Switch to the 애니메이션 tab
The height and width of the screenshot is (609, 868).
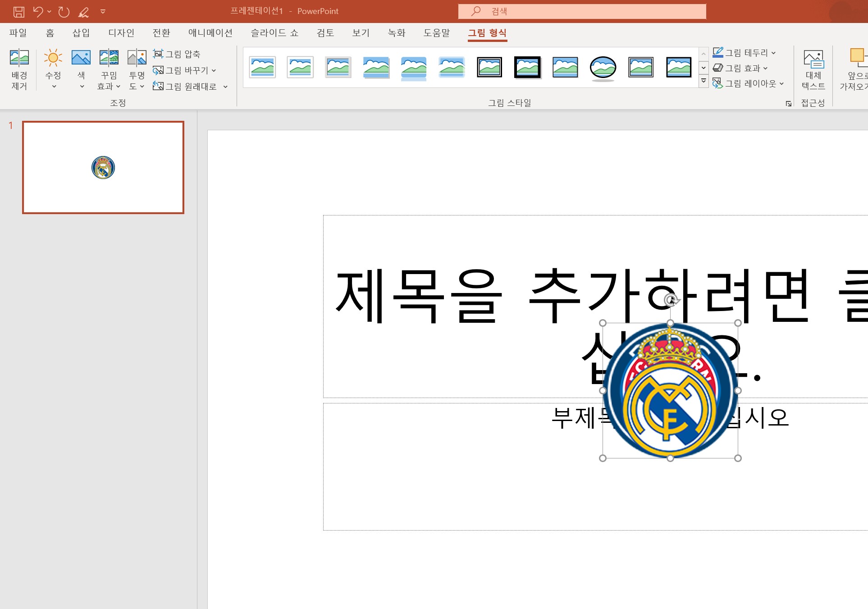coord(210,33)
